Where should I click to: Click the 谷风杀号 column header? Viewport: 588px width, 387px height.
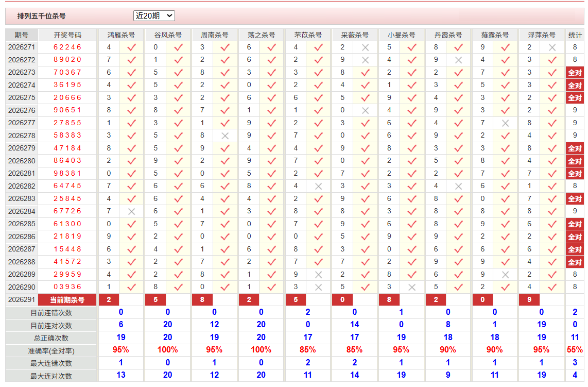pyautogui.click(x=168, y=35)
